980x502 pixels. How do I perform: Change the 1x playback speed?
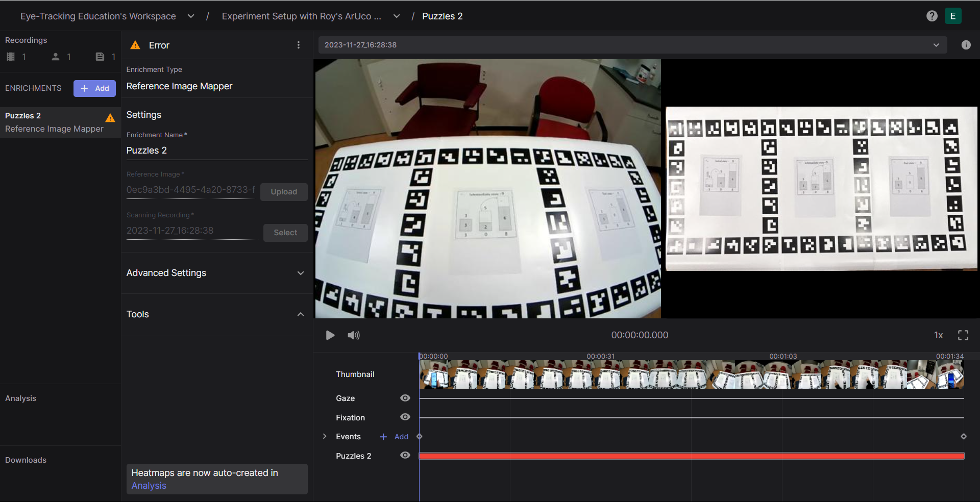point(938,335)
